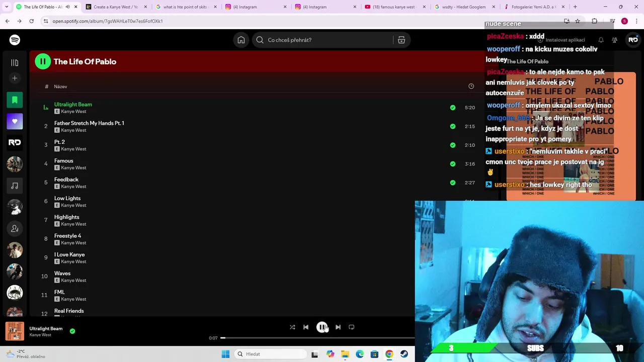
Task: Toggle saved checkmark for Father Stretch My Hands
Action: pyautogui.click(x=453, y=126)
